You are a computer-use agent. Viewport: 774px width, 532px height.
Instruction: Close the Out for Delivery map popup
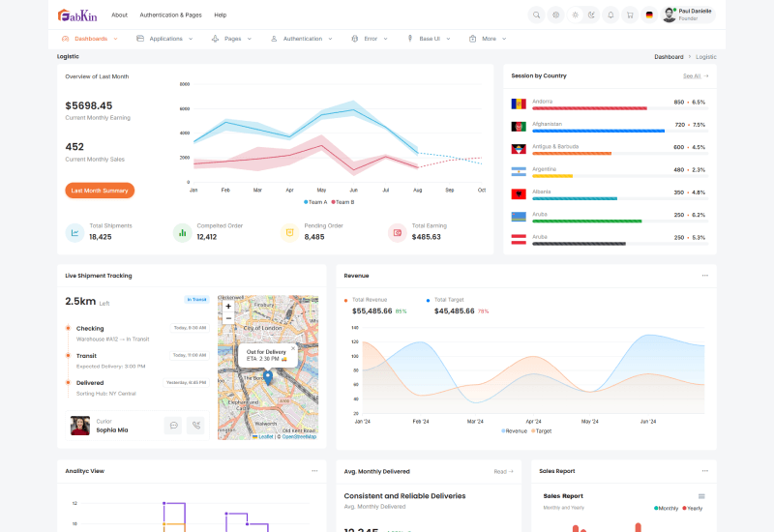[x=293, y=348]
